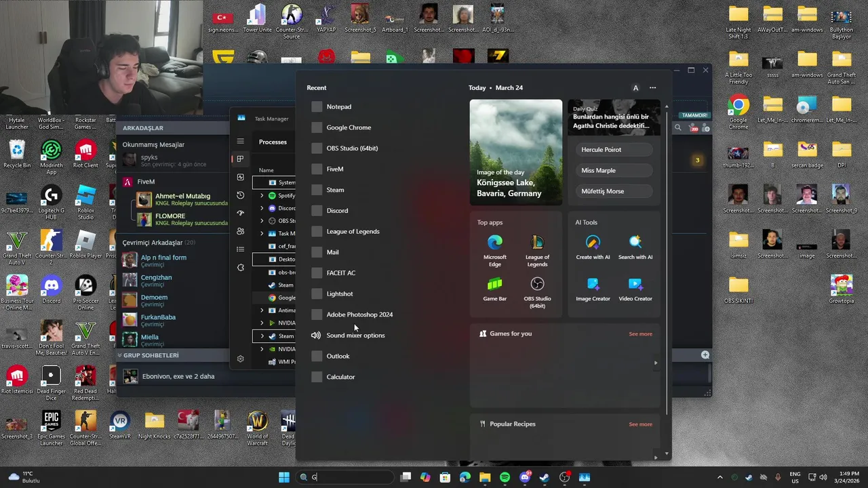This screenshot has height=488, width=868.
Task: Sort by Name column in Task Manager
Action: (266, 170)
